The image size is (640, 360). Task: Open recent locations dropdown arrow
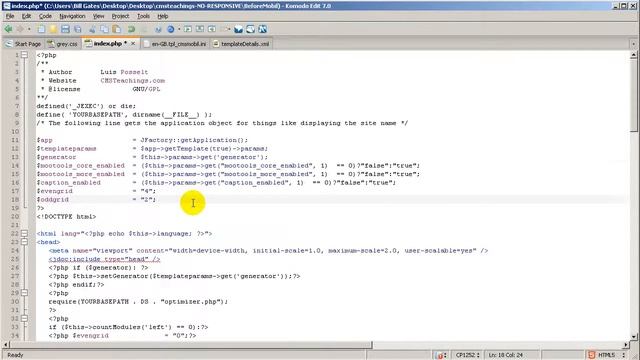tap(29, 29)
